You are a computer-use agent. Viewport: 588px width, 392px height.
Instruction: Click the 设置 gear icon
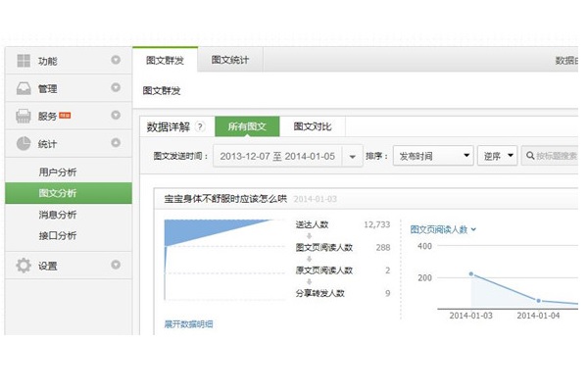pyautogui.click(x=24, y=266)
